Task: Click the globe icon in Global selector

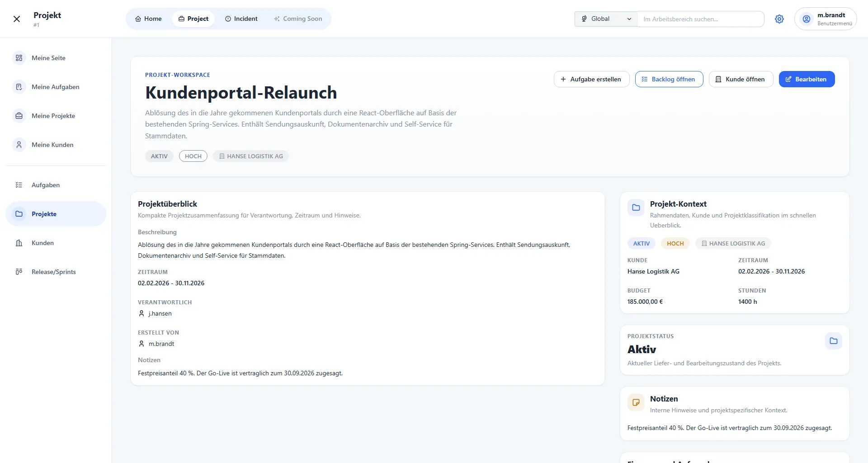Action: point(584,19)
